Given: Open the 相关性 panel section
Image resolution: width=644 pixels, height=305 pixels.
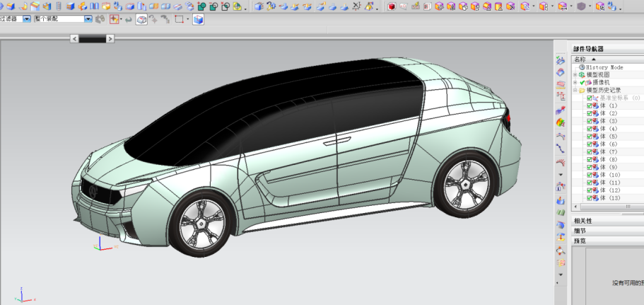Looking at the screenshot, I should coord(583,221).
